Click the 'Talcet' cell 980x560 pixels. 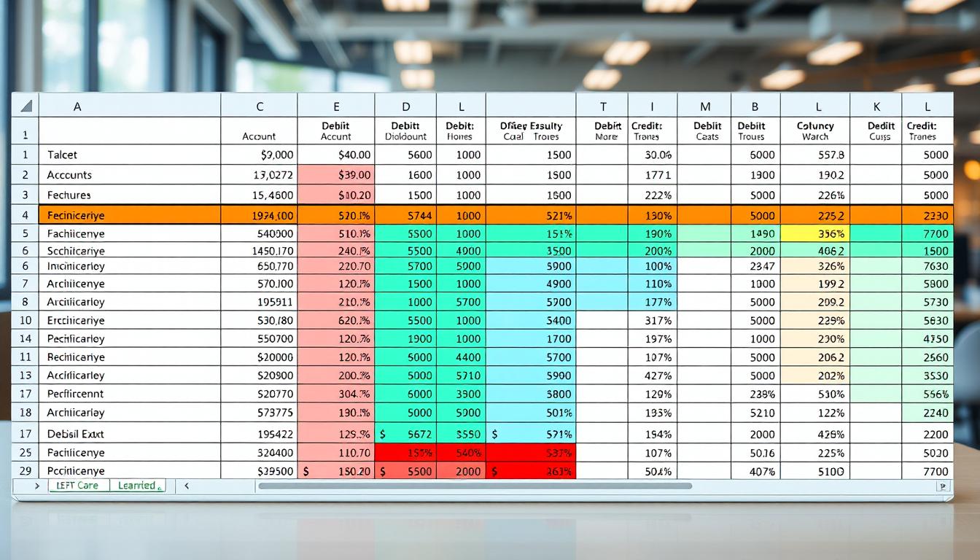(130, 155)
